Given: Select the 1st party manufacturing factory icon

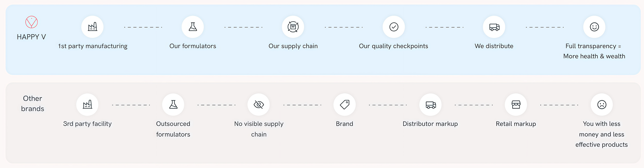Looking at the screenshot, I should pos(93,27).
